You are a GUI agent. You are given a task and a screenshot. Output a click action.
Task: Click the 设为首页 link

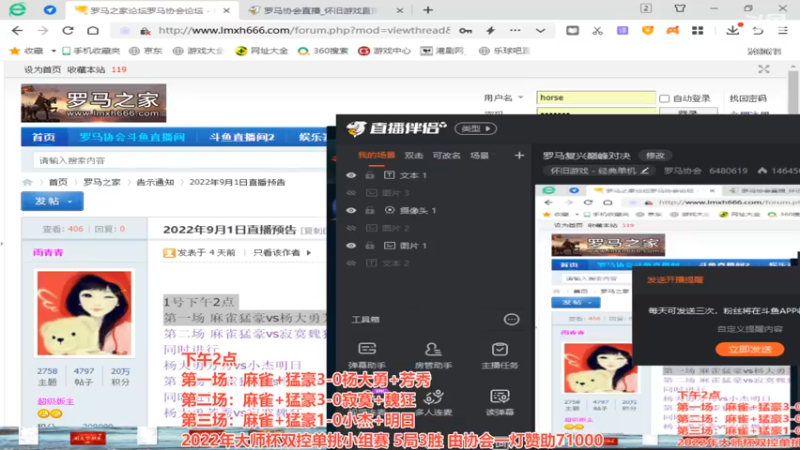(42, 69)
